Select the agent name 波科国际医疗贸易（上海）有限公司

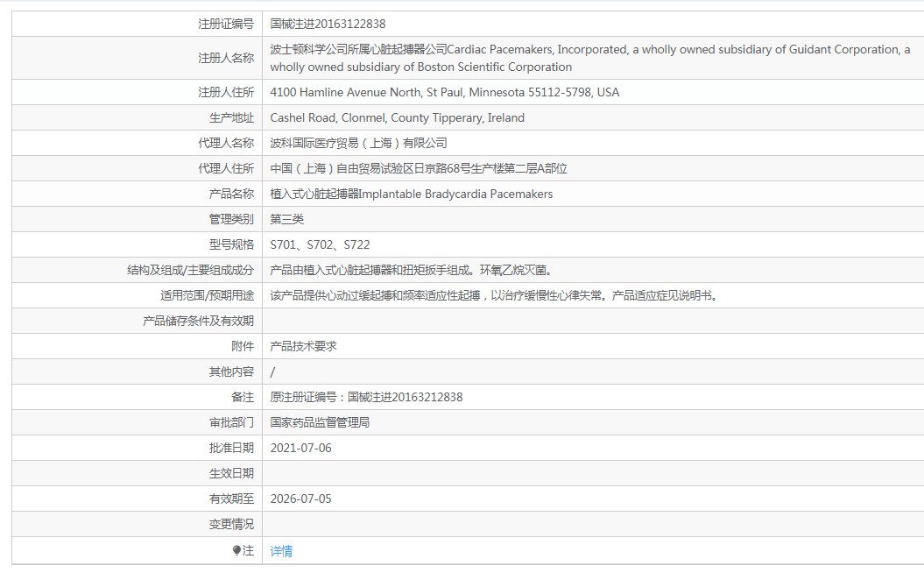click(x=358, y=143)
